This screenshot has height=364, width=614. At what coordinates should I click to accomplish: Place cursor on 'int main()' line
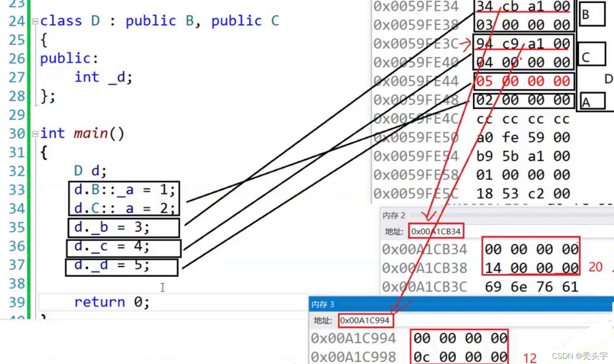tap(82, 134)
